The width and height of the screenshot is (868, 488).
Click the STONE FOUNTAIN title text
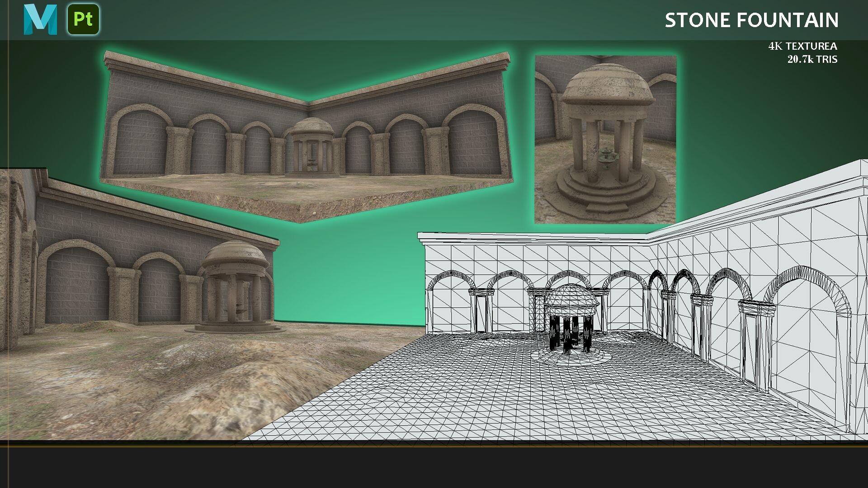[x=751, y=20]
